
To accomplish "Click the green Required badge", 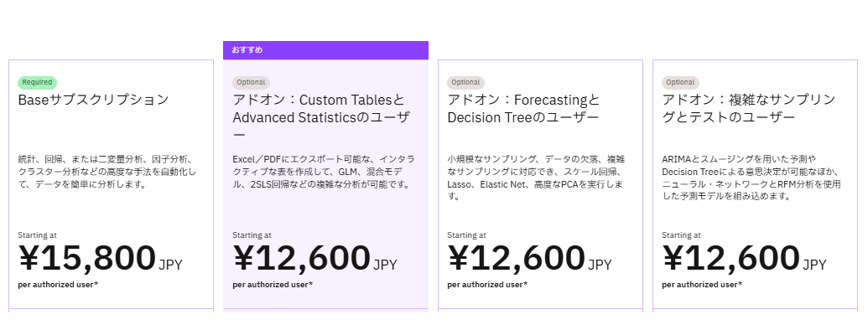I will (37, 82).
